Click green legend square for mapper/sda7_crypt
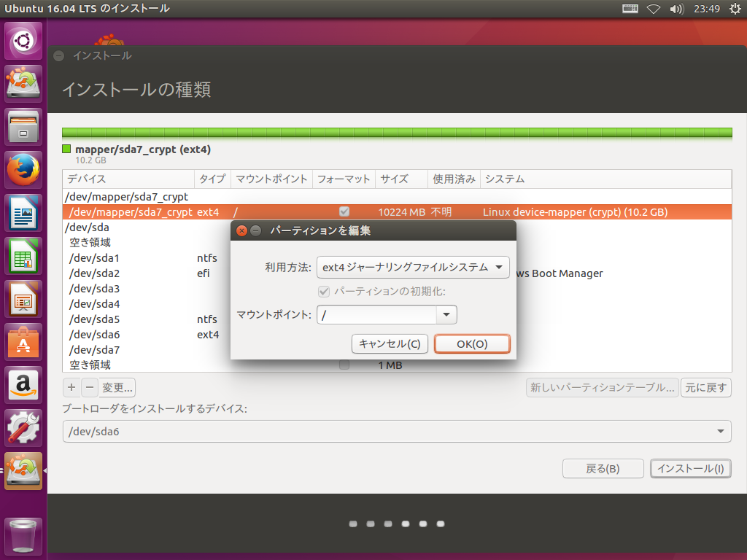 [66, 149]
